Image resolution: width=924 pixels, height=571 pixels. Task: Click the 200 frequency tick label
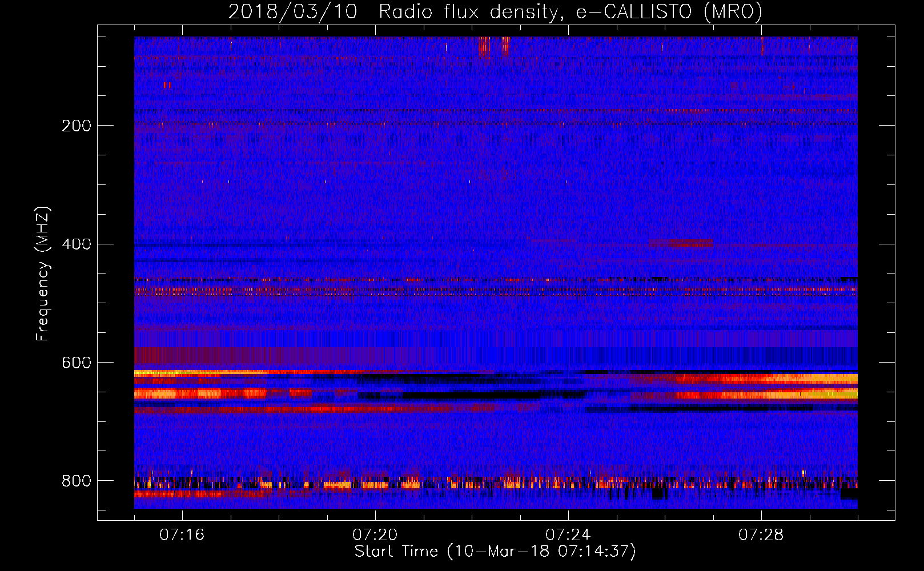77,126
